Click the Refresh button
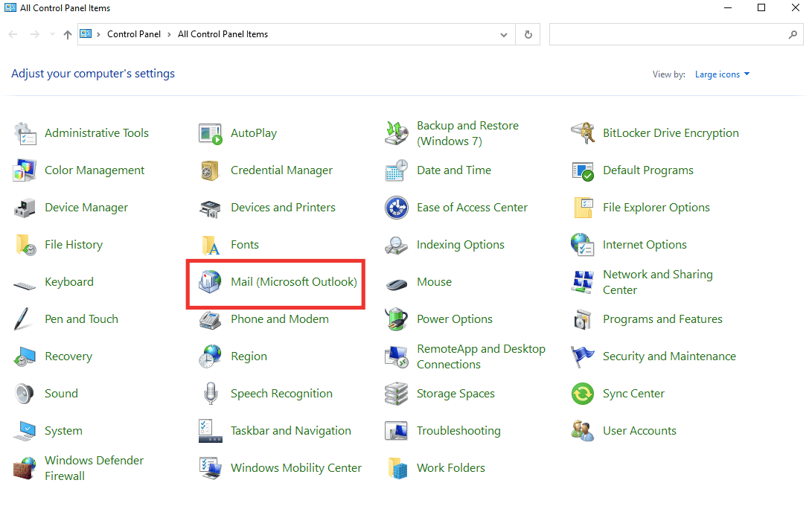 [x=528, y=35]
